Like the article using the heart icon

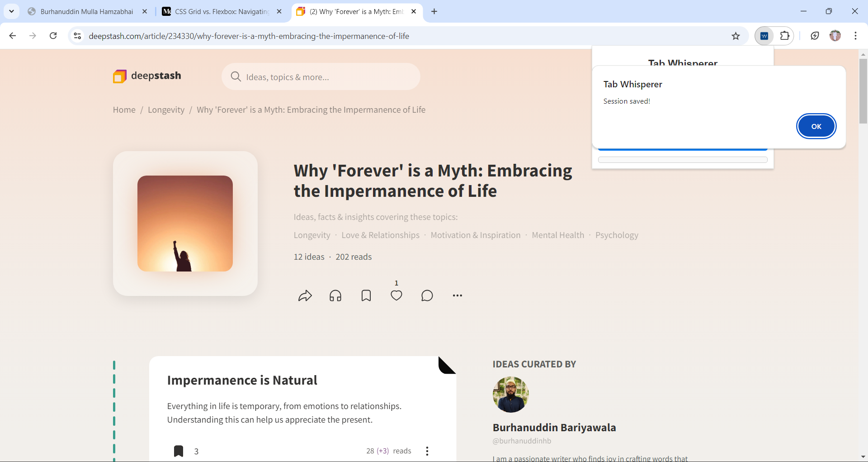[x=396, y=295]
